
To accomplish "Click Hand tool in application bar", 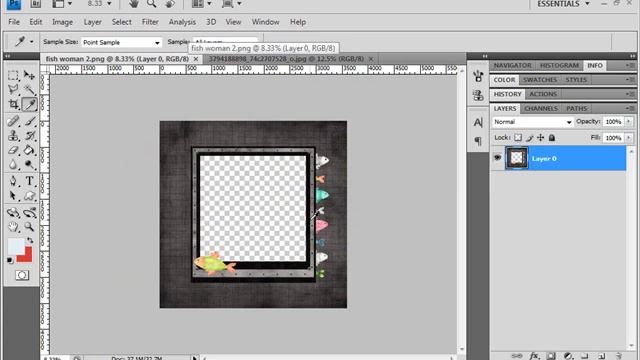I will (133, 4).
